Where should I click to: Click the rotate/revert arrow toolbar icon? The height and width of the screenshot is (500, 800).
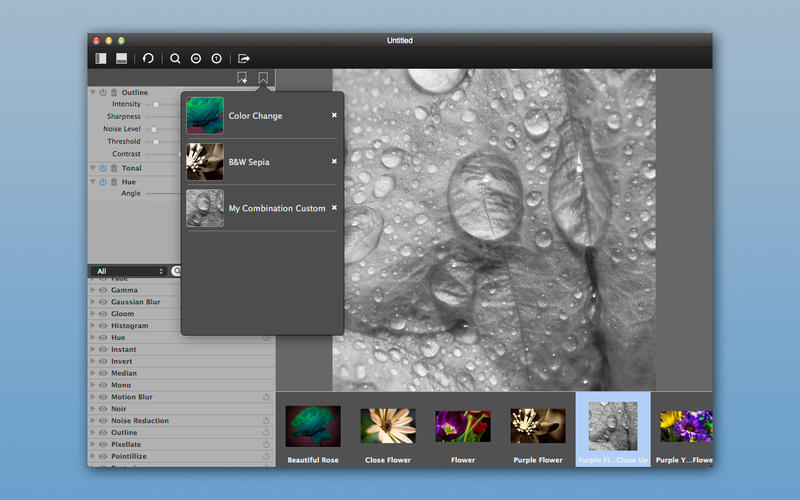pos(149,58)
